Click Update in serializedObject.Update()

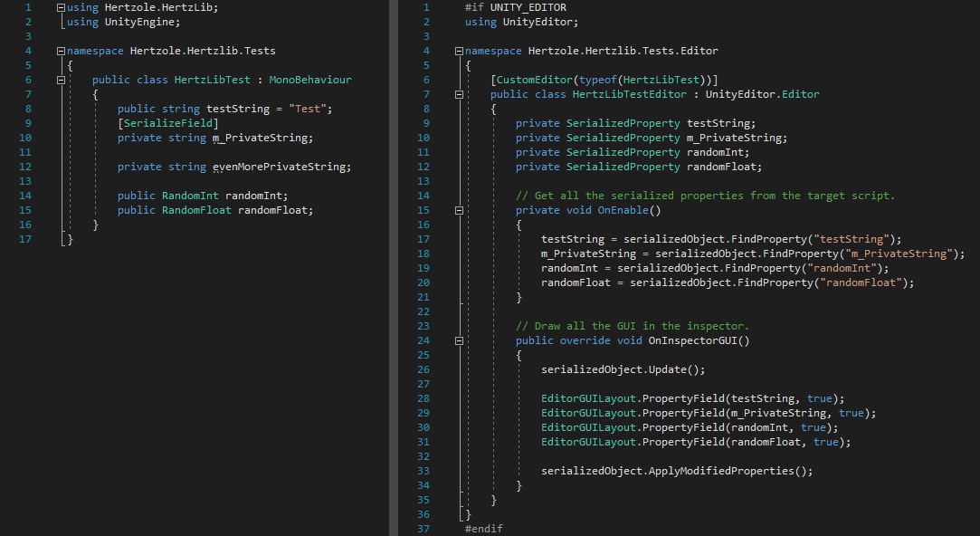(x=668, y=369)
